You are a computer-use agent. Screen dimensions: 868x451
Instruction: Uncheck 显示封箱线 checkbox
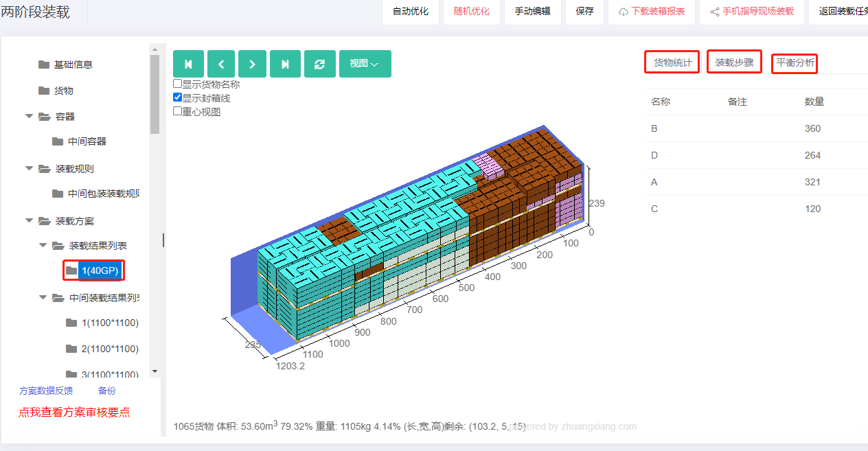177,97
